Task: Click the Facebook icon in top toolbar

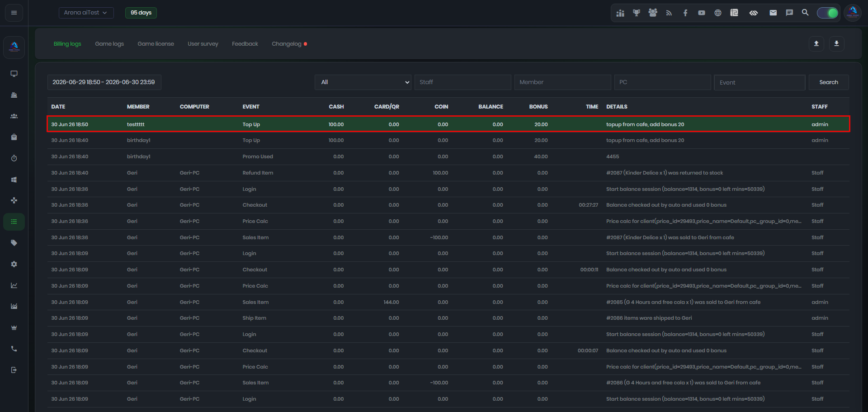Action: click(685, 13)
